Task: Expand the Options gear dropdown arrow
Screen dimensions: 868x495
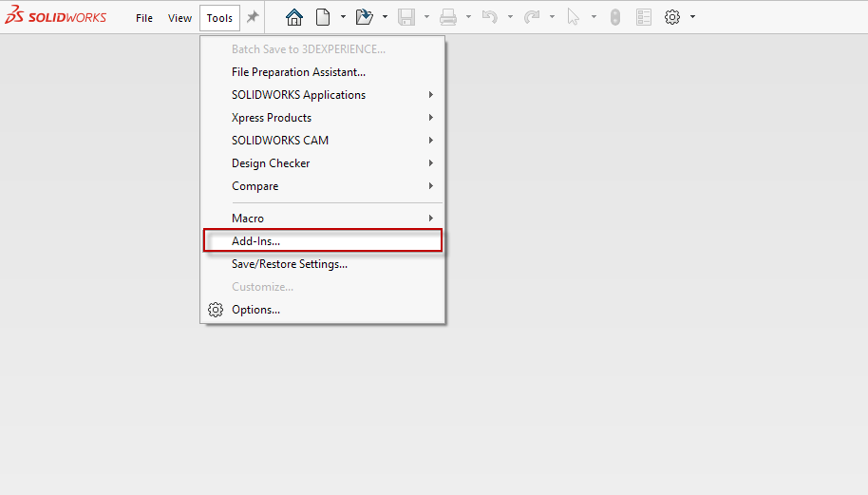Action: point(692,17)
